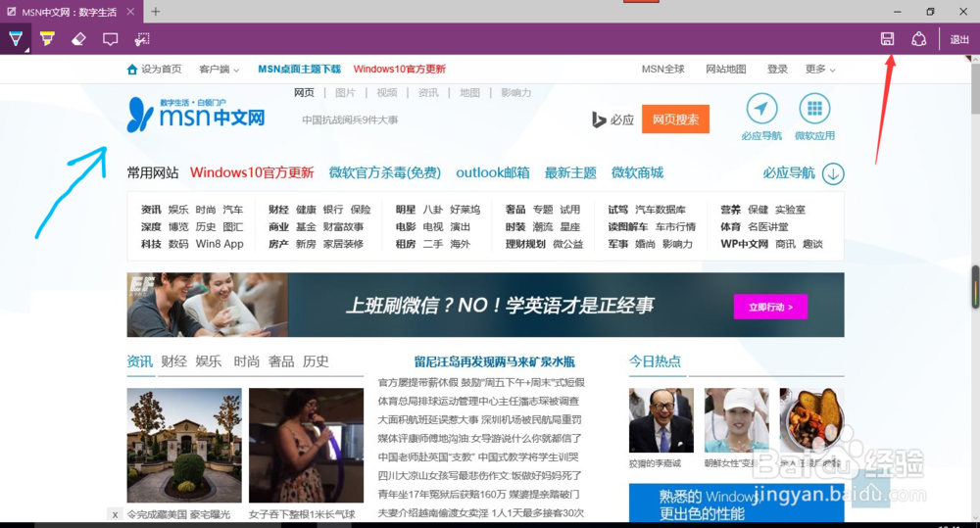
Task: Click the 立即行动 banner button
Action: 770,307
